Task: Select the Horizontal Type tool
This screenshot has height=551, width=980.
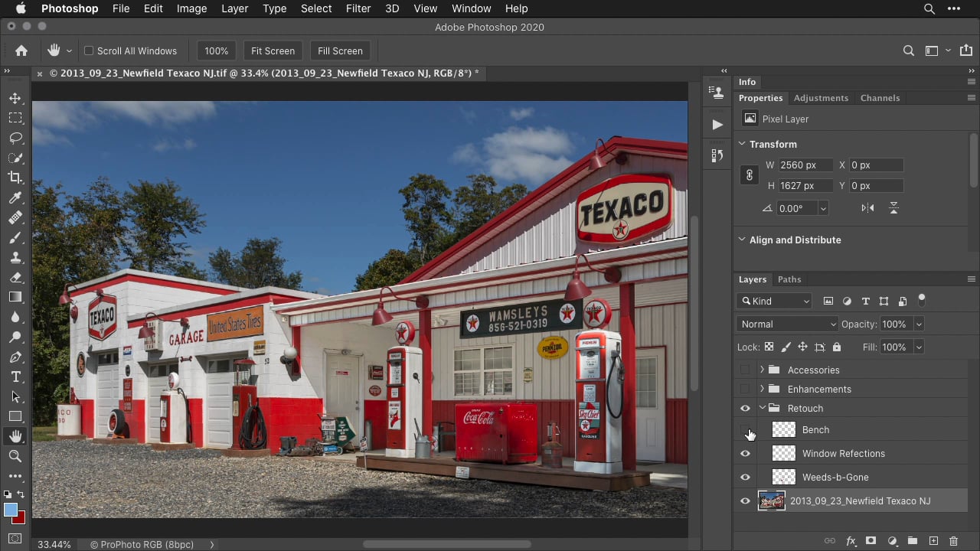Action: tap(15, 377)
